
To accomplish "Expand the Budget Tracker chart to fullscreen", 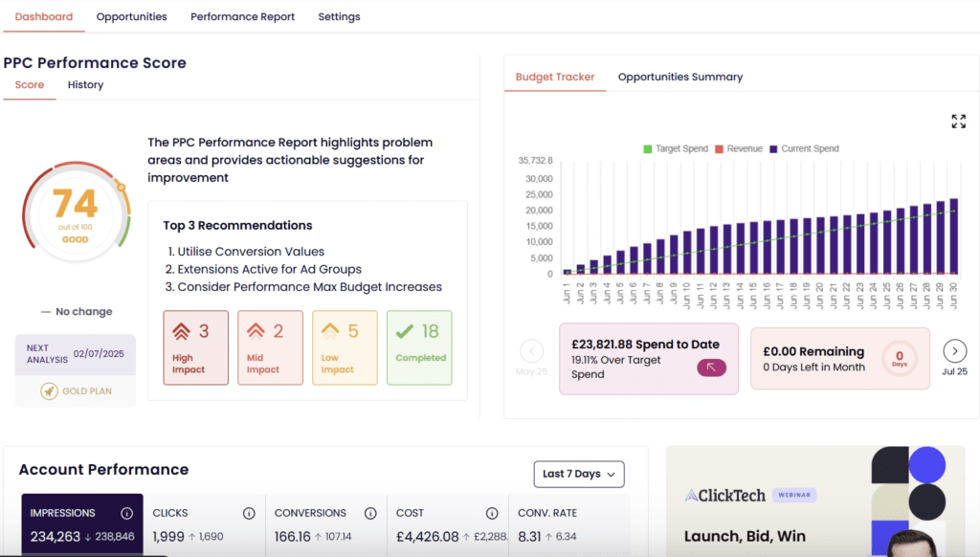I will pyautogui.click(x=958, y=122).
